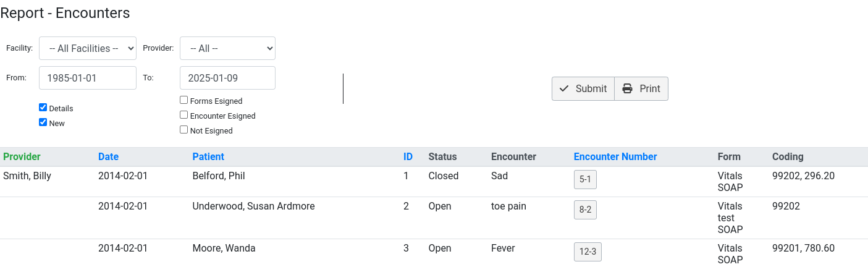The width and height of the screenshot is (868, 280).
Task: Expand the Provider dropdown
Action: (227, 48)
